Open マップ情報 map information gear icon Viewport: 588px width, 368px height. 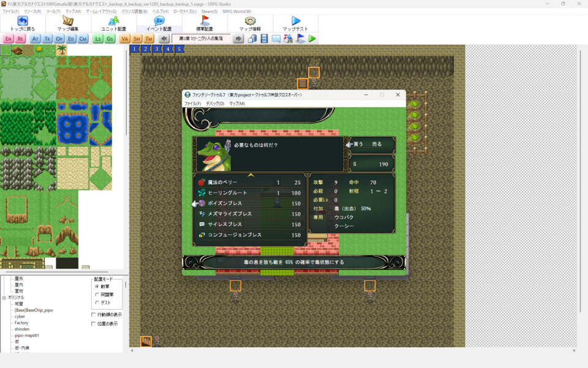[x=250, y=23]
